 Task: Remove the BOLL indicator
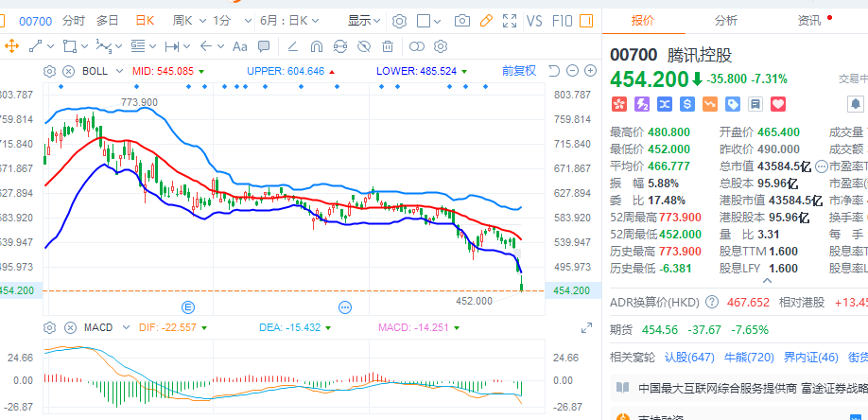click(x=68, y=71)
